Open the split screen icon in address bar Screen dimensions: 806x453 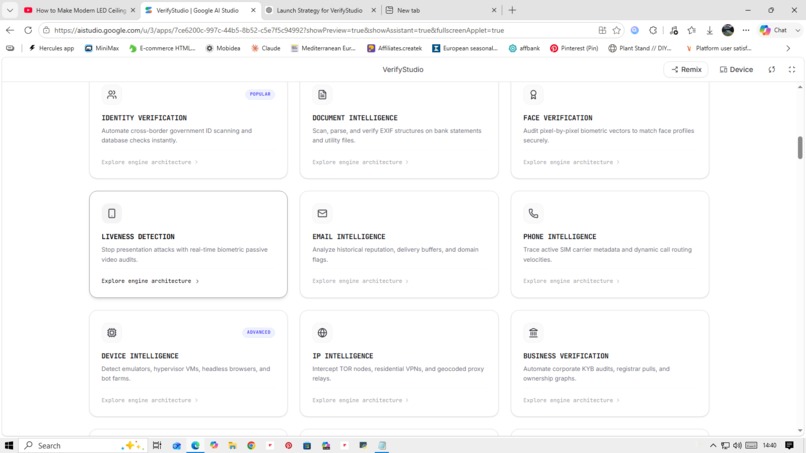click(602, 30)
